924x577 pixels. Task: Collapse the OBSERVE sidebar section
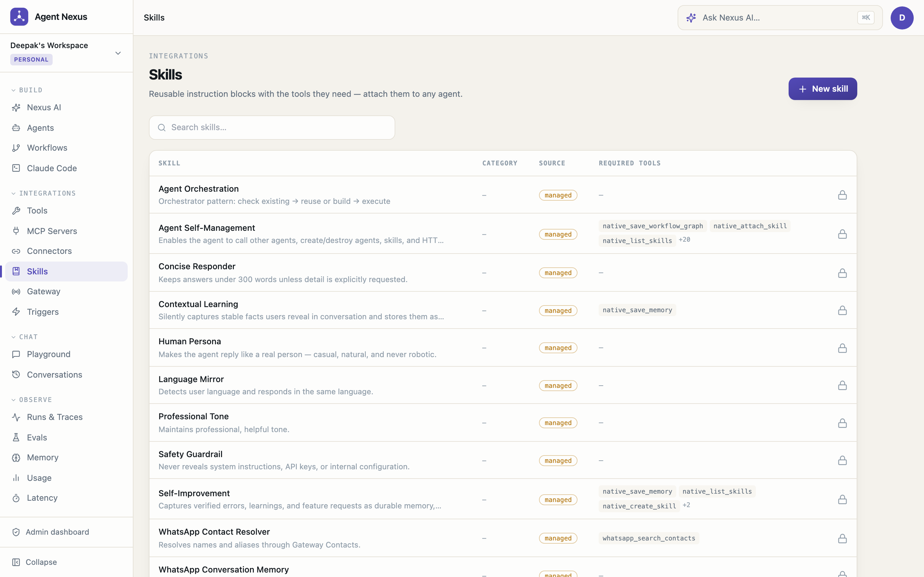pos(13,400)
